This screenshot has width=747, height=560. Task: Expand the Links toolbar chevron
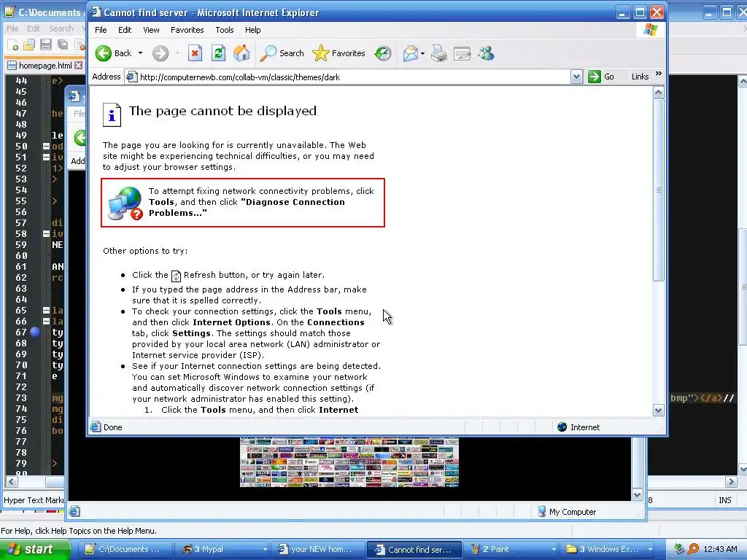coord(659,74)
